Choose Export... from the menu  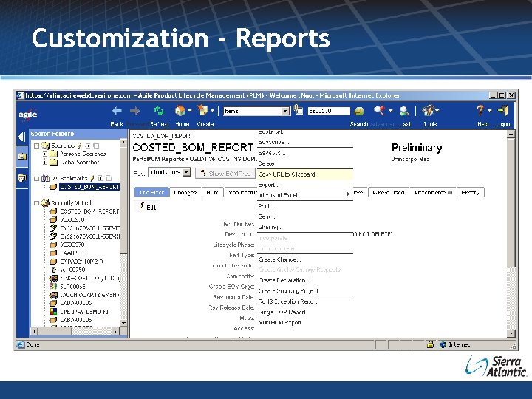tap(305, 185)
